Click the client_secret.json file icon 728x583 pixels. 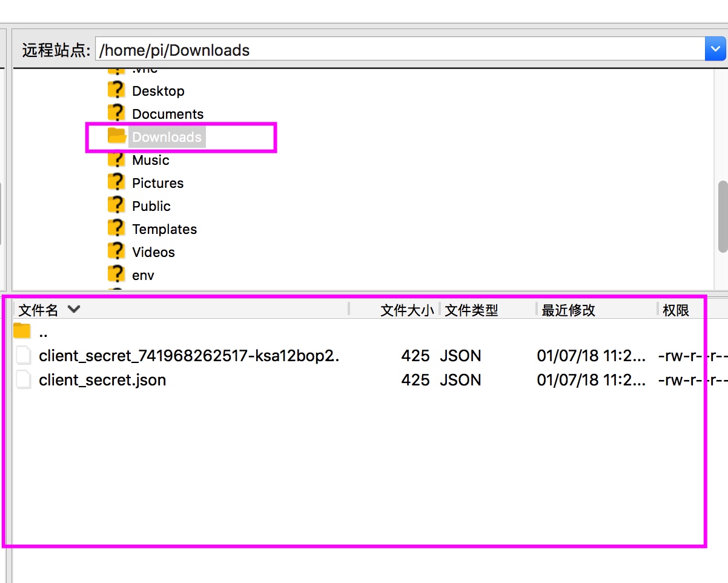pos(23,380)
